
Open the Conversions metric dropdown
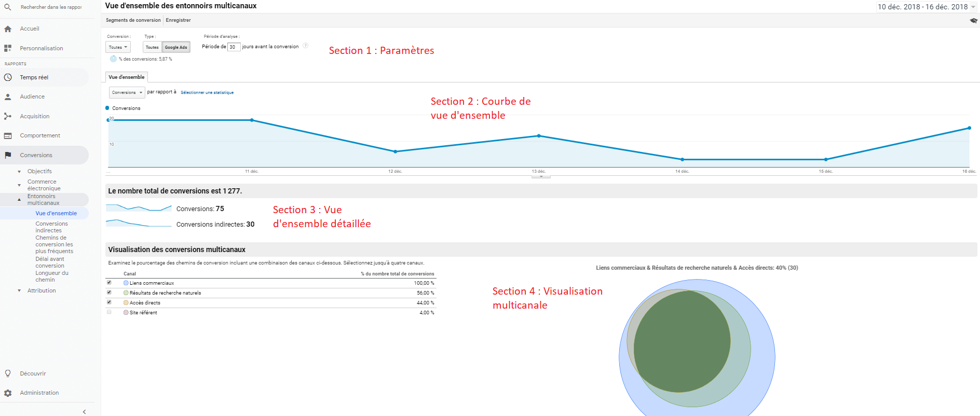tap(127, 92)
